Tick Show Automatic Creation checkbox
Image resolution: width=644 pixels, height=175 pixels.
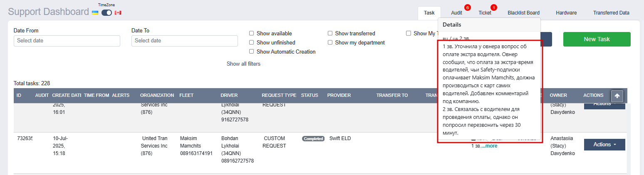(x=251, y=52)
